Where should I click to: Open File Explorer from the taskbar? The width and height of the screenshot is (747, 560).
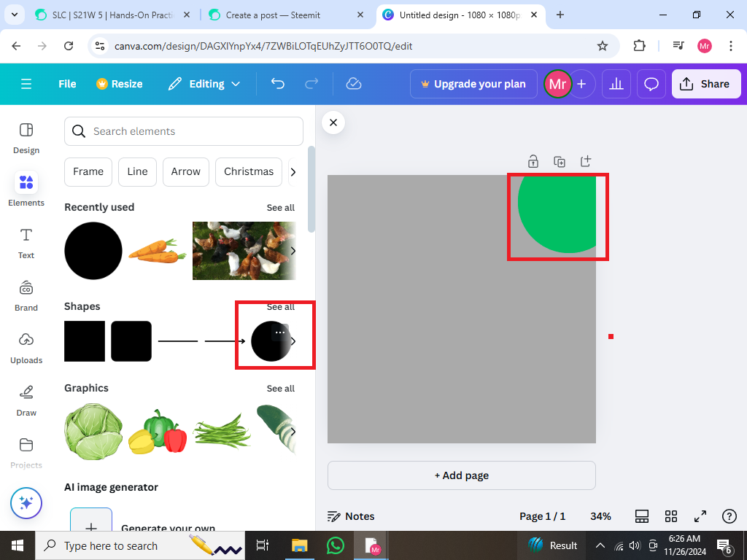pyautogui.click(x=300, y=545)
